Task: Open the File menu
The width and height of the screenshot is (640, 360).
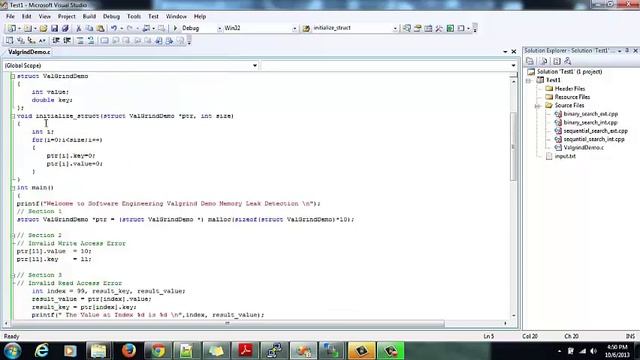Action: click(x=10, y=16)
